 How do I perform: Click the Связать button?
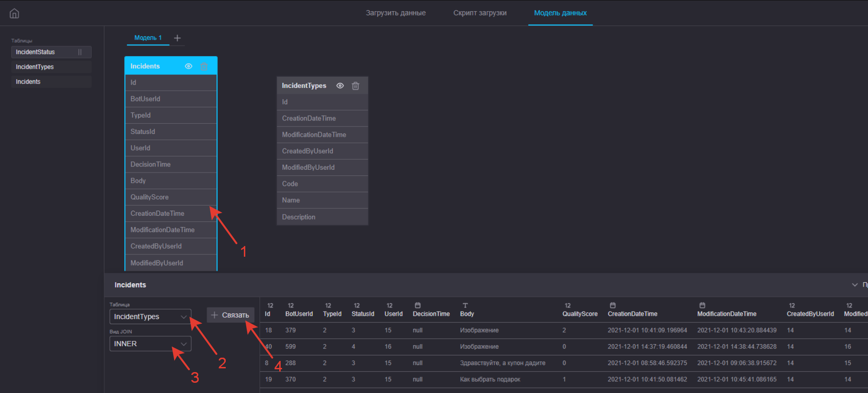pyautogui.click(x=230, y=315)
